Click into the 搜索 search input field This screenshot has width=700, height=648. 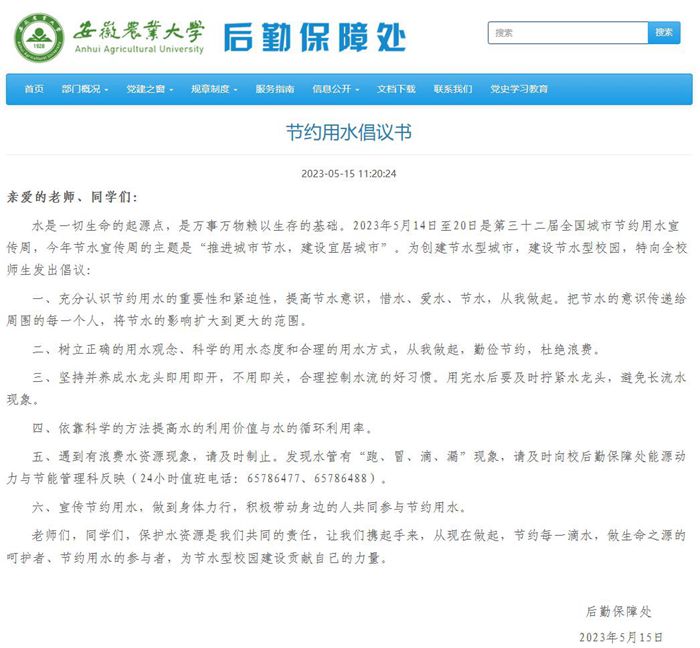pos(568,33)
